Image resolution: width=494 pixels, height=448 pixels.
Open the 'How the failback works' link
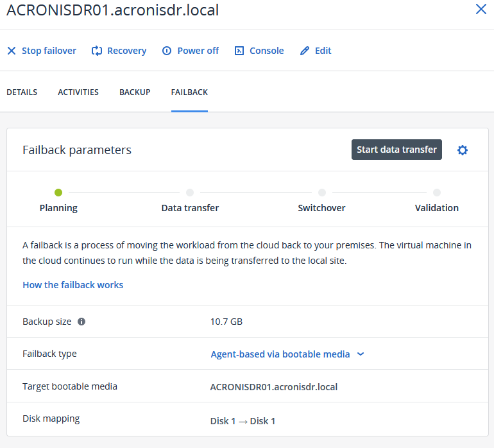(x=72, y=285)
